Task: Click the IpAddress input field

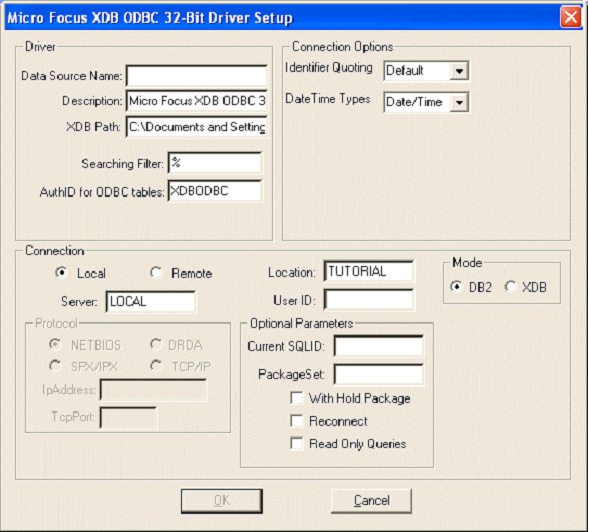Action: [x=154, y=390]
